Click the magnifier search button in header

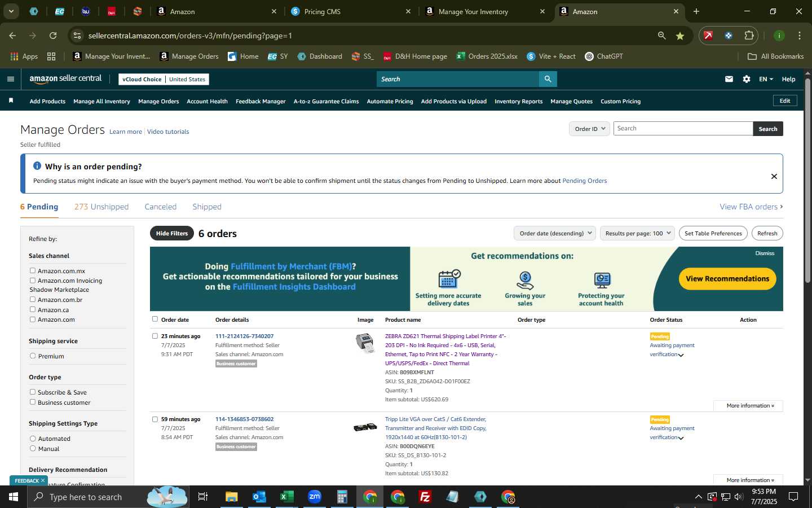548,79
